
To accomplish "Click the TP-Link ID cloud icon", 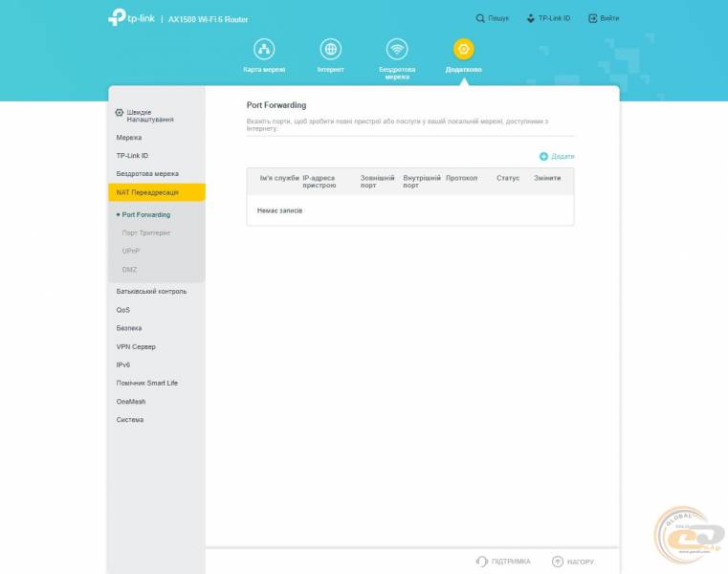I will click(530, 18).
